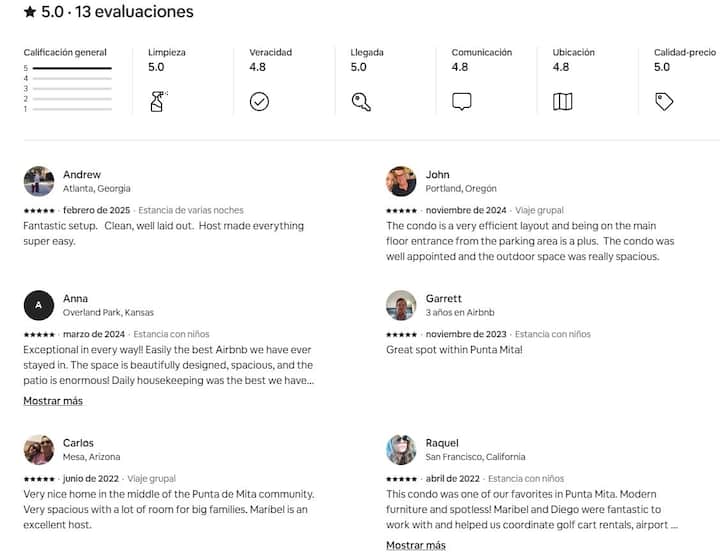Click the Calidad-precio price tag icon
Screen dimensions: 720x554
[x=664, y=101]
